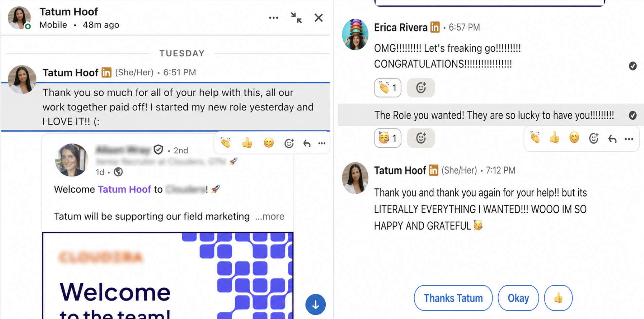
Task: Click Erica Rivera's avatar with colorful hats
Action: pyautogui.click(x=355, y=35)
